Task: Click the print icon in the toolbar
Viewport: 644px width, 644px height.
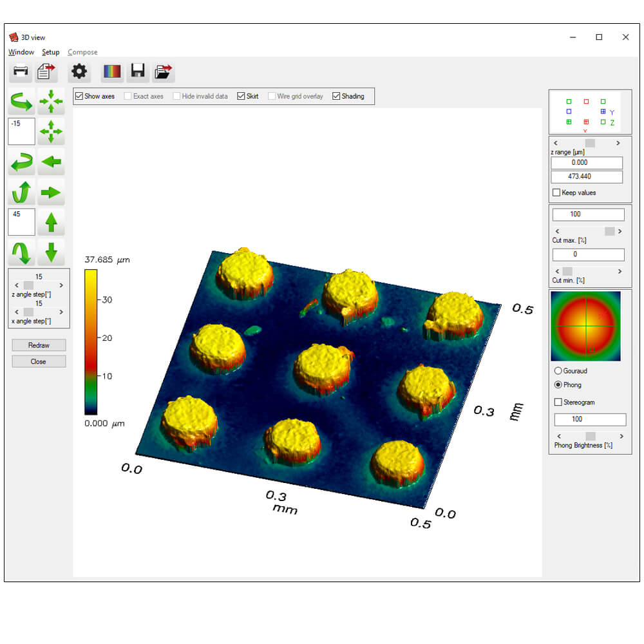Action: coord(21,71)
